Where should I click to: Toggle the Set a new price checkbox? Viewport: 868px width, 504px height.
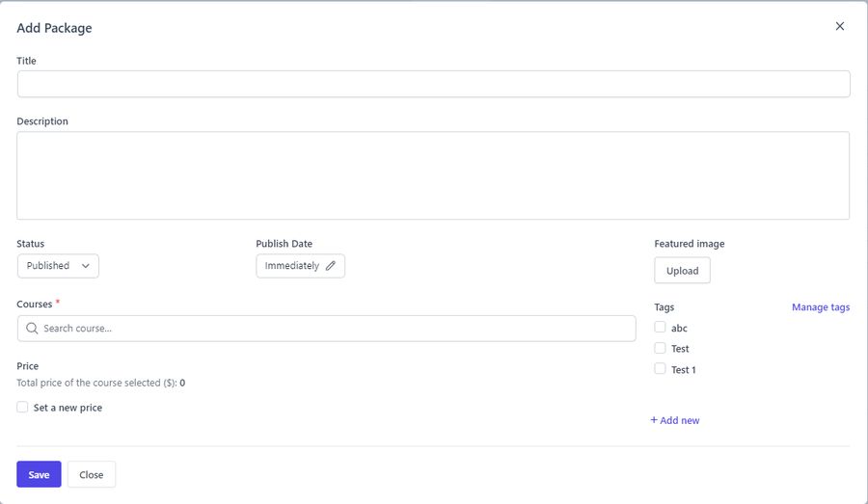(22, 408)
